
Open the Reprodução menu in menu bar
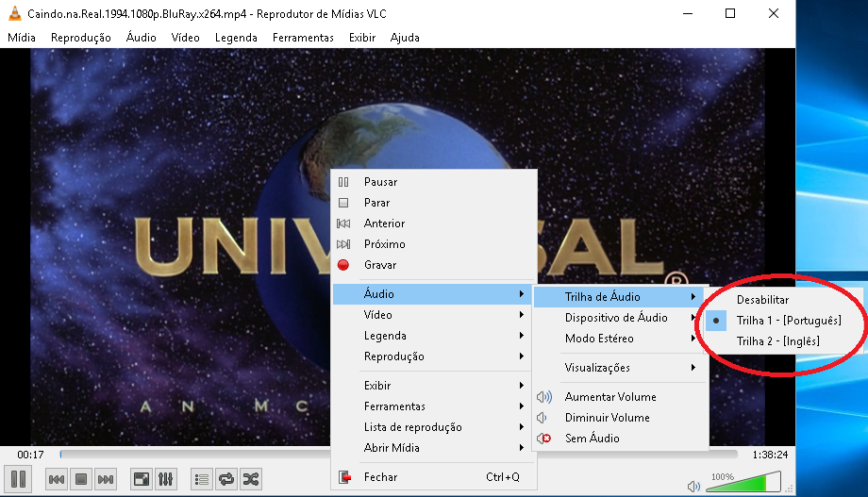[81, 38]
